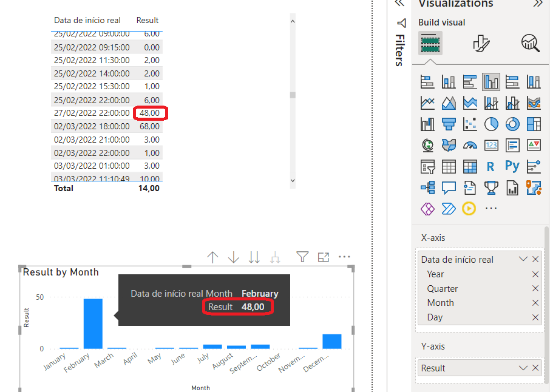Go to next hierarchy level (double arrows)
The width and height of the screenshot is (550, 392).
254,257
